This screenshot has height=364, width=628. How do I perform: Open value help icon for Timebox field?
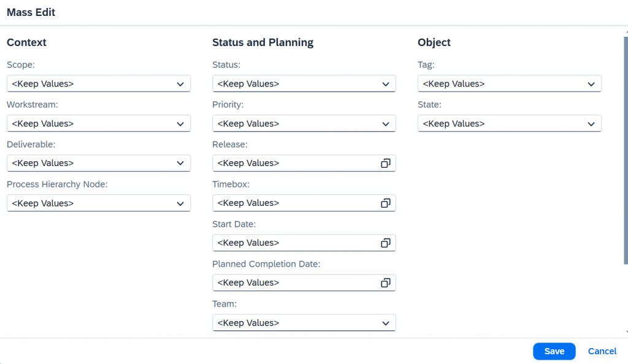tap(385, 203)
